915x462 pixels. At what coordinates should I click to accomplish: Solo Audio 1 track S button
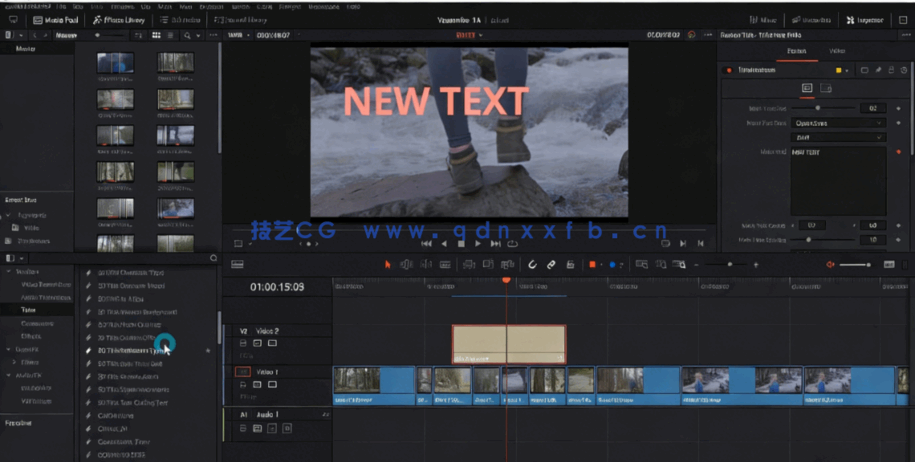pyautogui.click(x=272, y=428)
